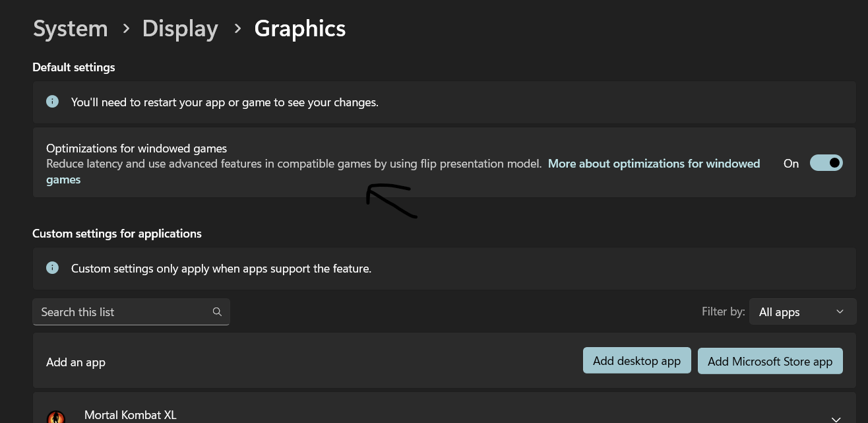Click Add desktop app button
The height and width of the screenshot is (423, 868).
(636, 360)
